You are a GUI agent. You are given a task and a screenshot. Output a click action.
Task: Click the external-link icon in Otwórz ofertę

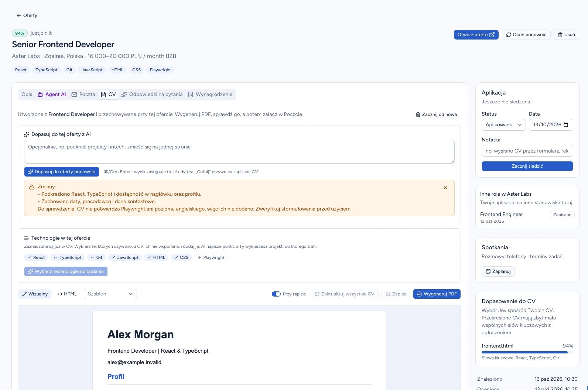click(x=492, y=35)
